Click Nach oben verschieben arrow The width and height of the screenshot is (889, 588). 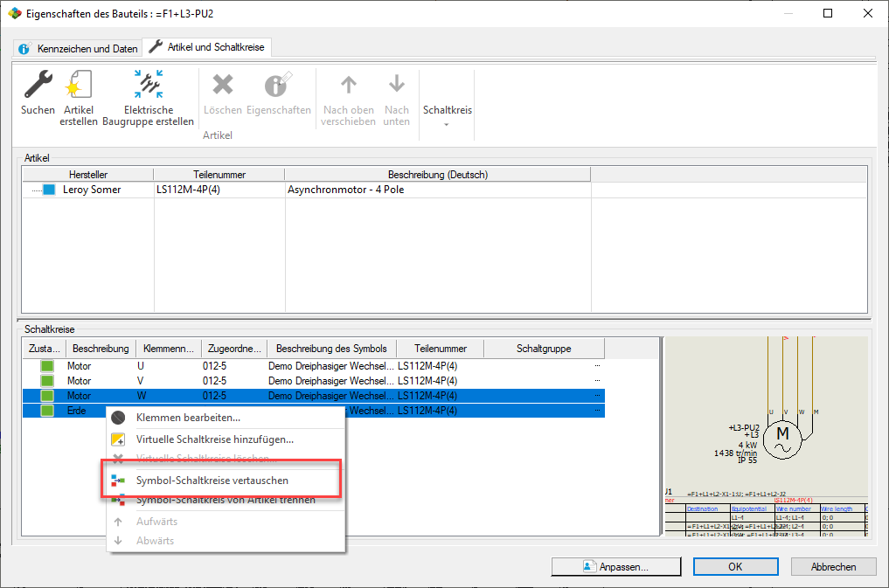348,85
